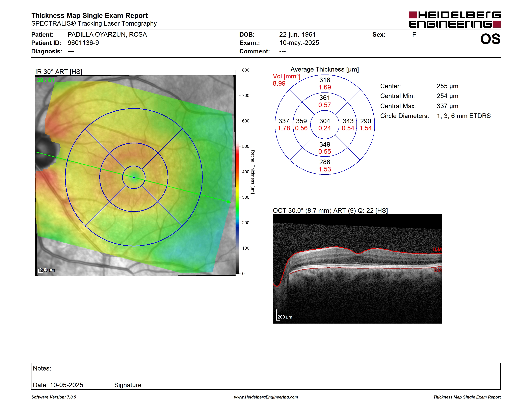Click the IR 30° ART [HS] image label
Image resolution: width=532 pixels, height=411 pixels.
59,72
